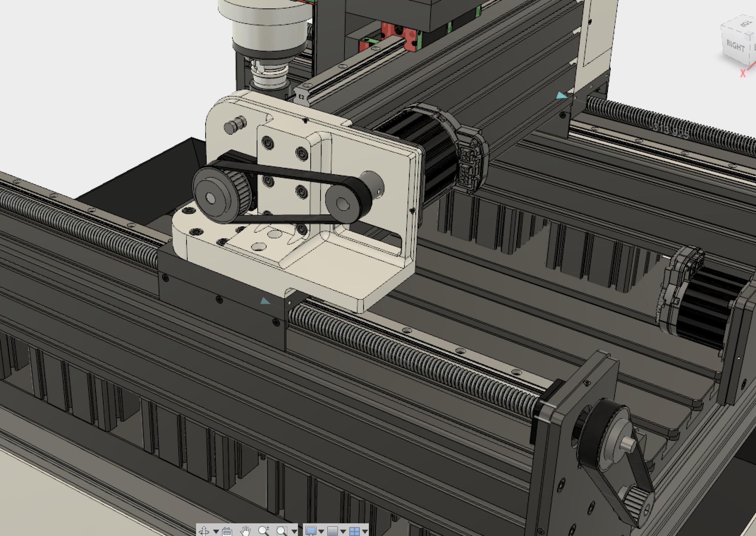
Task: Select the Zoom magnifier tool
Action: point(264,531)
